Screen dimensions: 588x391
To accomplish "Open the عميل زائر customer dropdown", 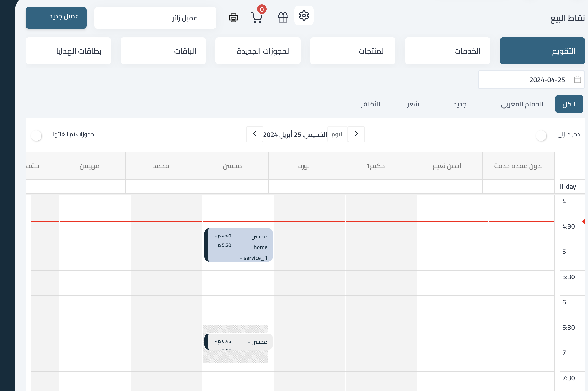I will click(x=155, y=18).
